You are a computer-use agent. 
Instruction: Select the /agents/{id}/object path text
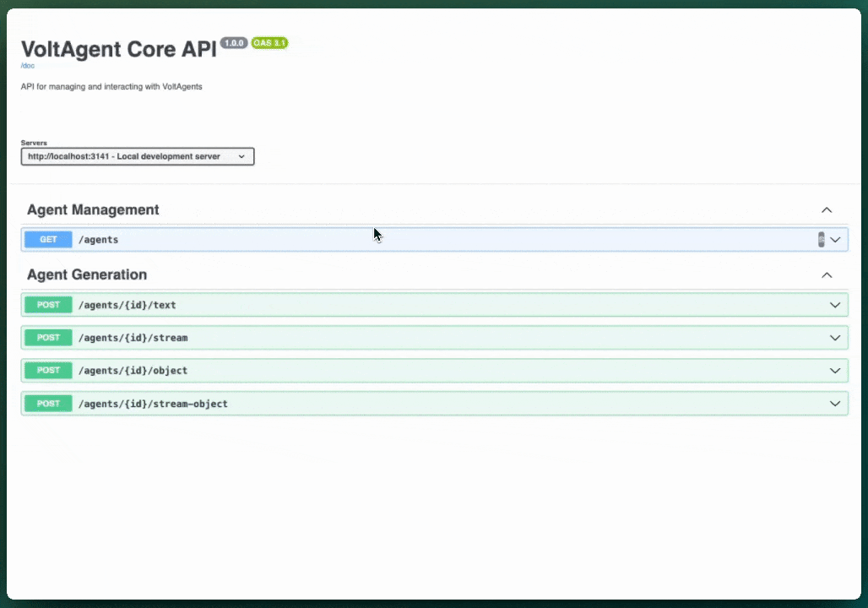(133, 371)
